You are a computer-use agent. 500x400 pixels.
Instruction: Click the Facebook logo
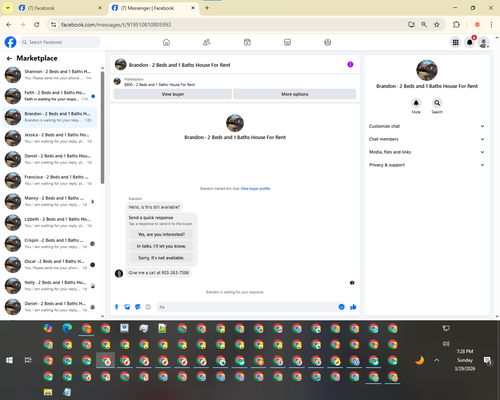point(10,42)
